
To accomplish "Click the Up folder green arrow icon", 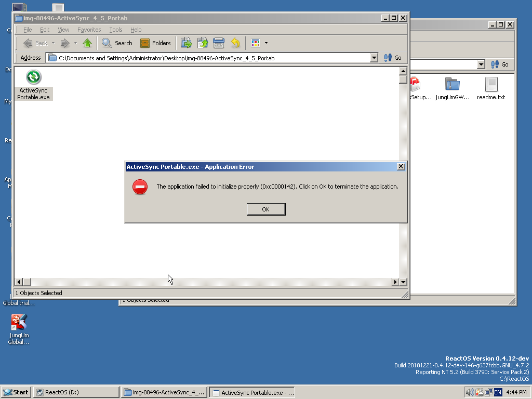I will click(x=87, y=43).
